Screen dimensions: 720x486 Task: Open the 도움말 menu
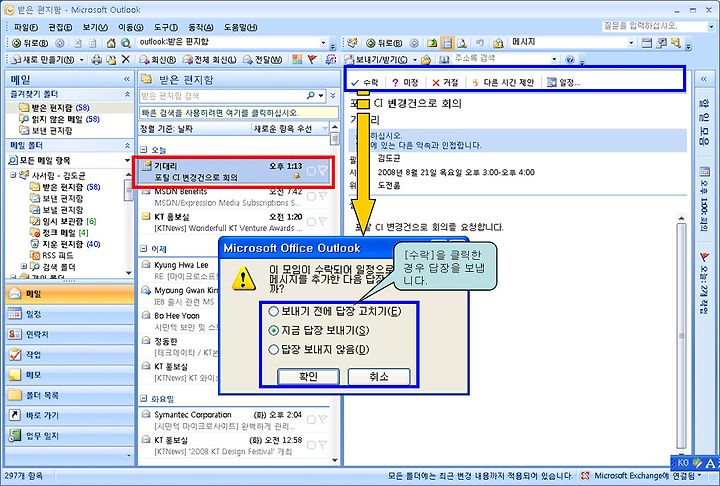tap(241, 27)
